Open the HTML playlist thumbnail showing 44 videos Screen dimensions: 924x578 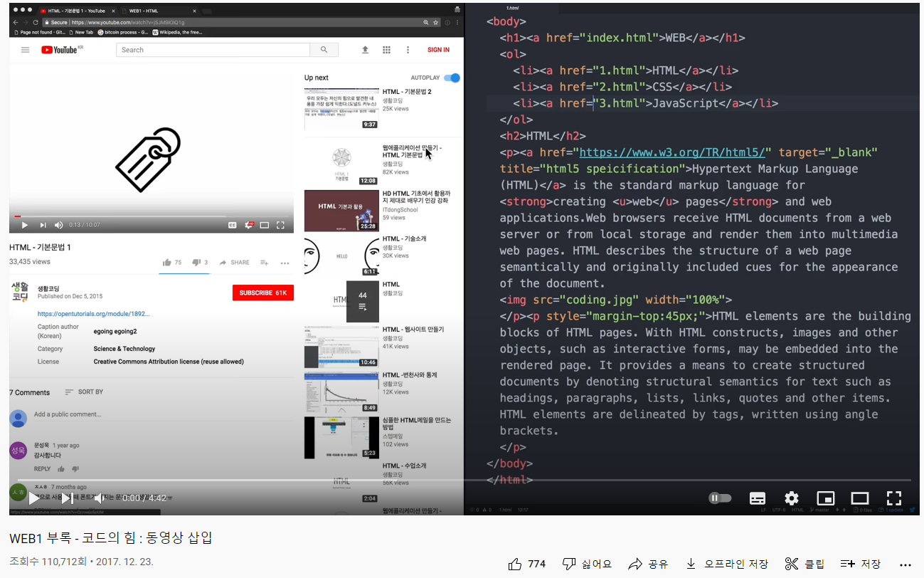[x=341, y=301]
